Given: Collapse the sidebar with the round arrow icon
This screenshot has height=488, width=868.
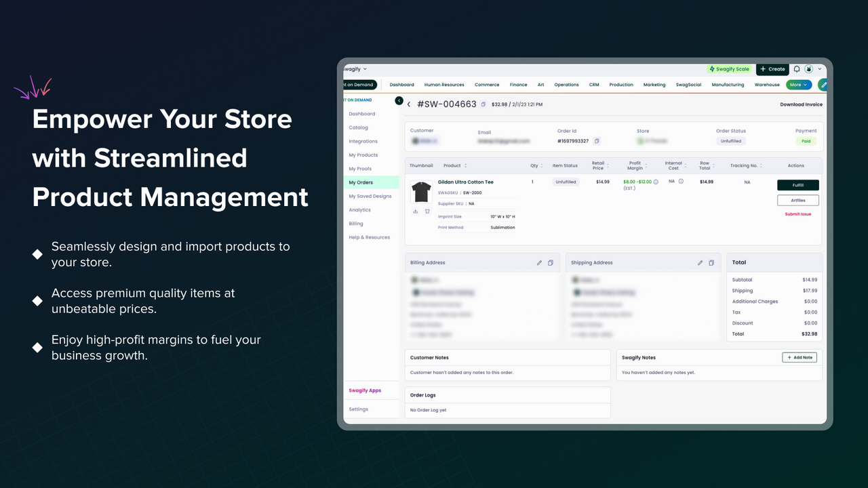Looking at the screenshot, I should point(399,100).
